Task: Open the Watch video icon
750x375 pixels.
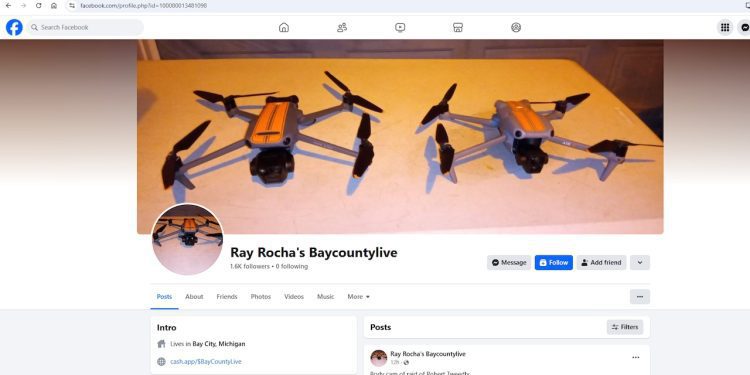Action: tap(400, 27)
